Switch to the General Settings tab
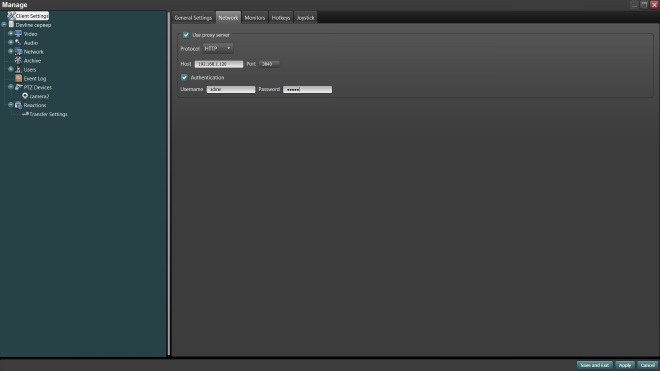660x371 pixels. 193,18
